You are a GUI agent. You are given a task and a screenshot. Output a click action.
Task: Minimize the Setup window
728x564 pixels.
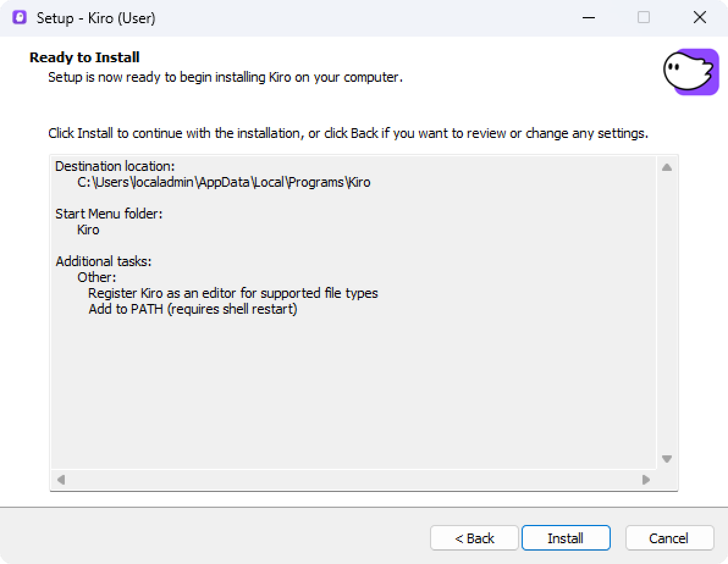(x=589, y=18)
